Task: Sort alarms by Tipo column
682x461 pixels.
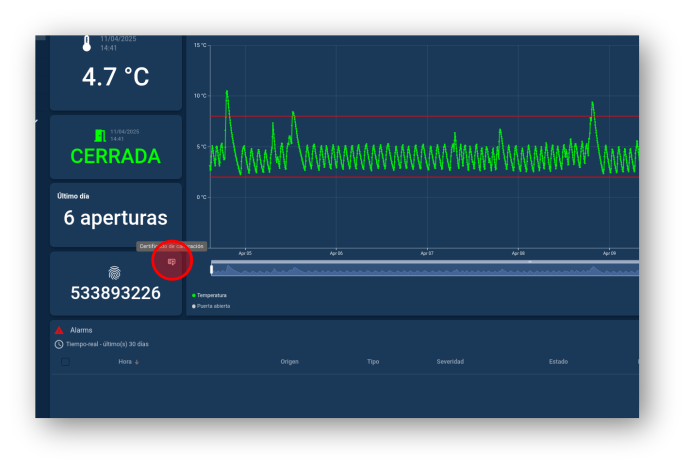Action: [x=373, y=362]
